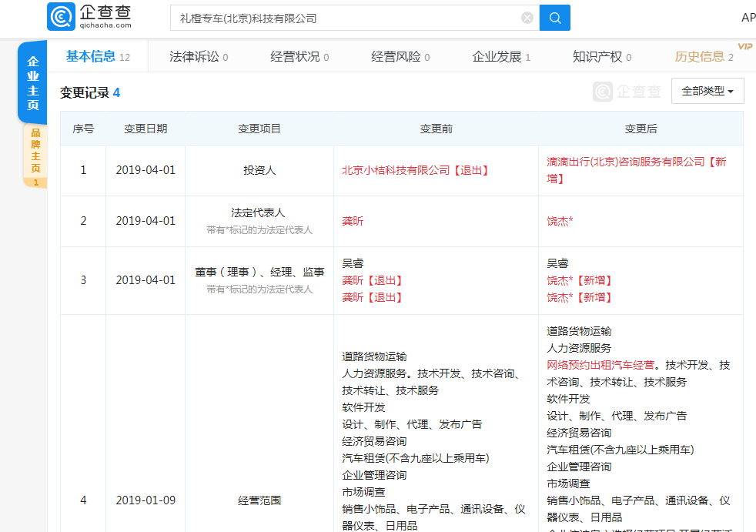The height and width of the screenshot is (532, 756).
Task: Click 网络预约出租汽车经营 red text
Action: [x=600, y=365]
